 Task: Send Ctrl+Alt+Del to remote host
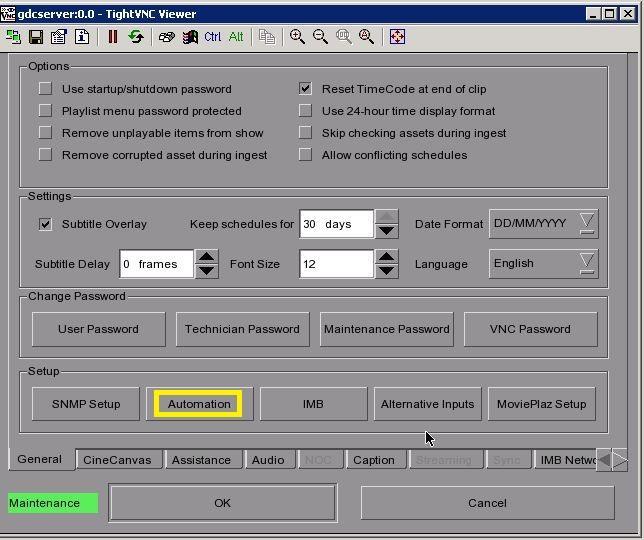pos(167,37)
